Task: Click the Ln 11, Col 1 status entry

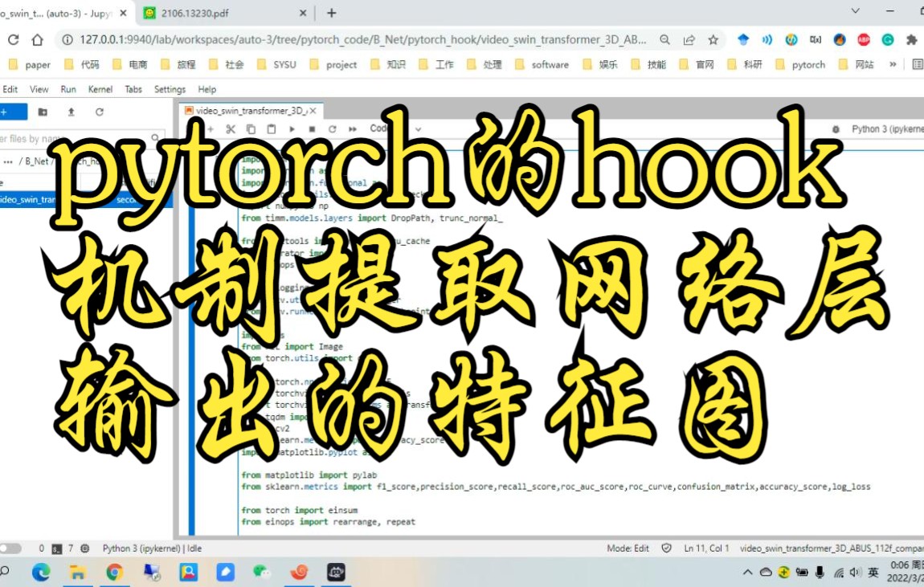Action: pyautogui.click(x=706, y=548)
